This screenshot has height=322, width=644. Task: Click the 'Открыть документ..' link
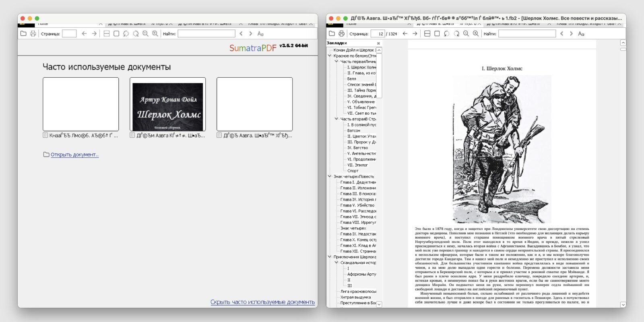coord(74,155)
